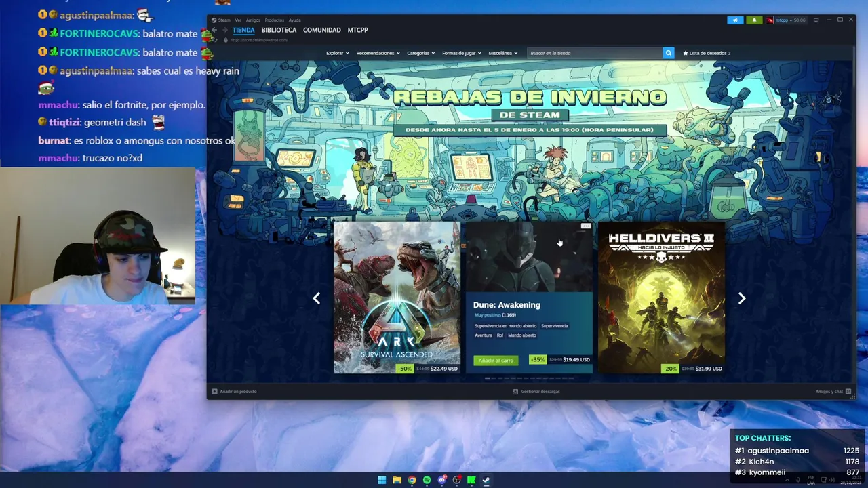Click the $19.49 USD Dune price
The height and width of the screenshot is (488, 868).
tap(576, 360)
